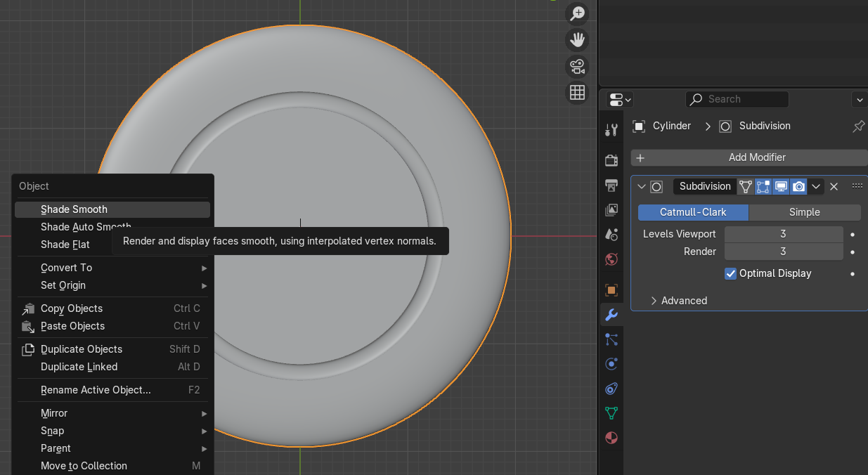This screenshot has height=475, width=868.
Task: Toggle modifier display in Edit Mode
Action: (763, 186)
